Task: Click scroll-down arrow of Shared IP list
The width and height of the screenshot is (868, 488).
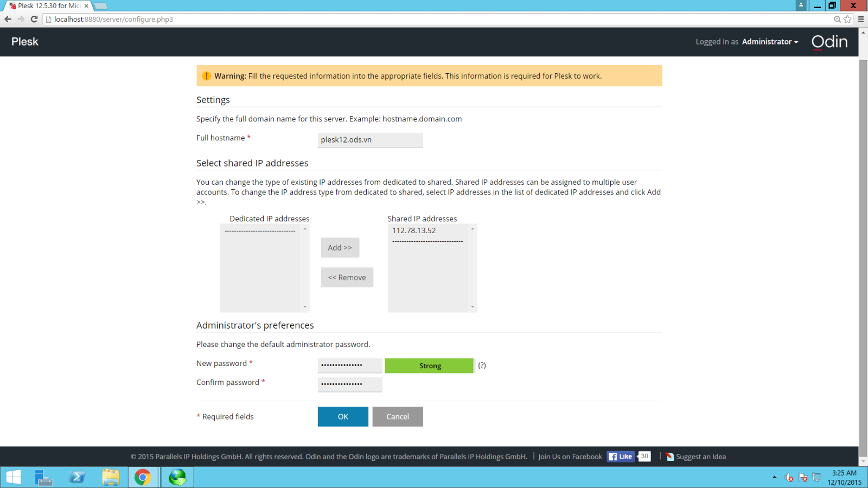Action: (473, 307)
